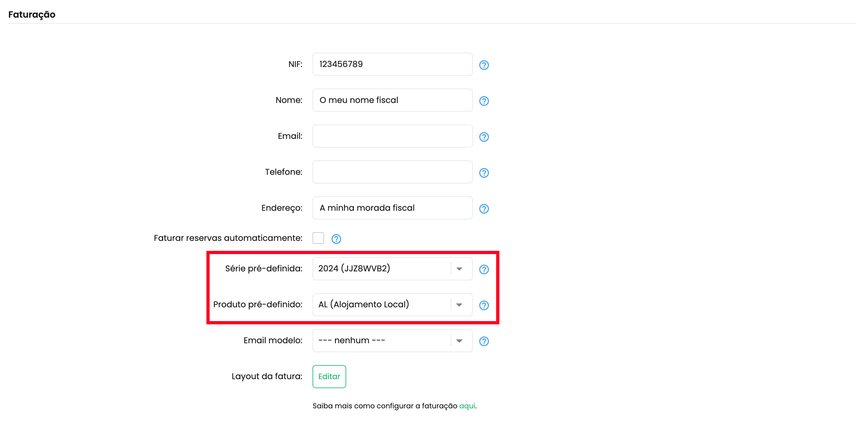Enable Faturar reservas automaticamente checkbox
Screen dimensions: 868x426
pyautogui.click(x=318, y=238)
